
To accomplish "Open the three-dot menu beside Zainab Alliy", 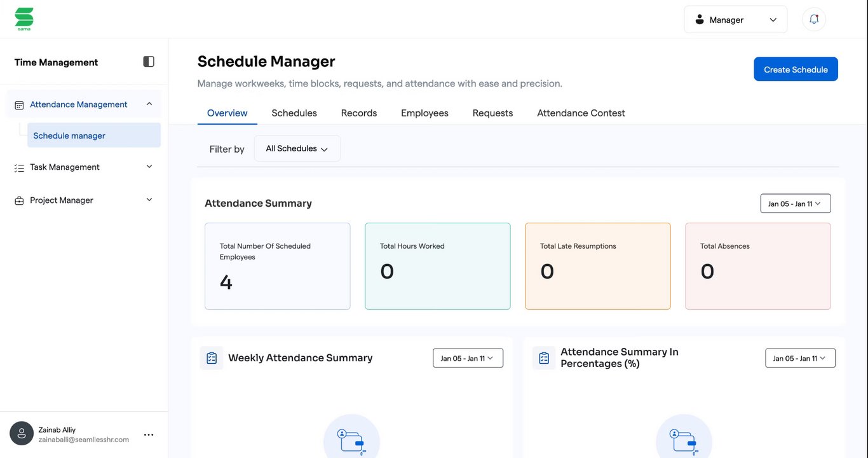I will [149, 435].
